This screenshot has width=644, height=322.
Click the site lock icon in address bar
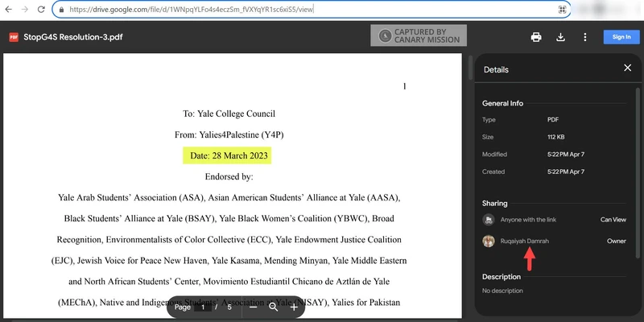point(62,10)
